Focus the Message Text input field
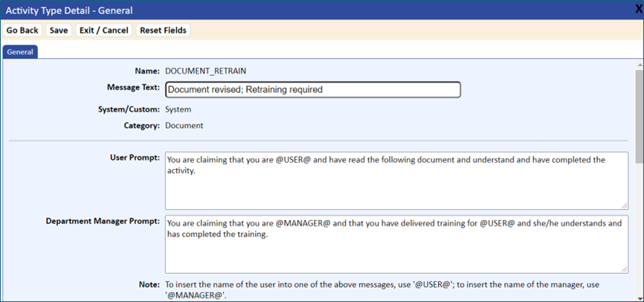 [313, 89]
